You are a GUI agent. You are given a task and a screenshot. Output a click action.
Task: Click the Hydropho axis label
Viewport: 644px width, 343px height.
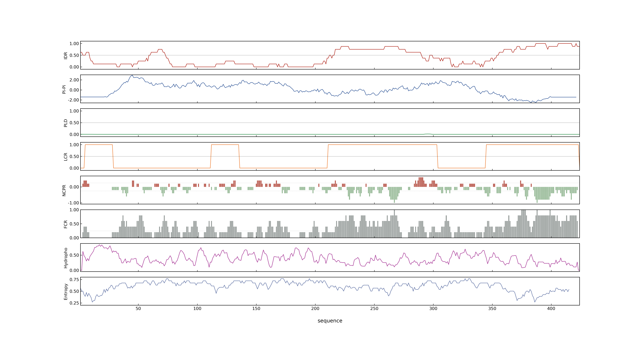tap(66, 258)
